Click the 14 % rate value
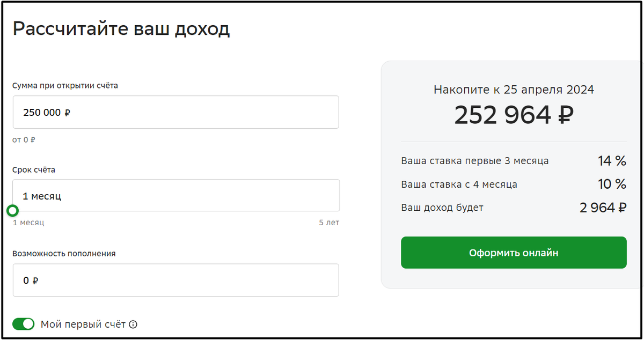644x340 pixels. pyautogui.click(x=611, y=160)
